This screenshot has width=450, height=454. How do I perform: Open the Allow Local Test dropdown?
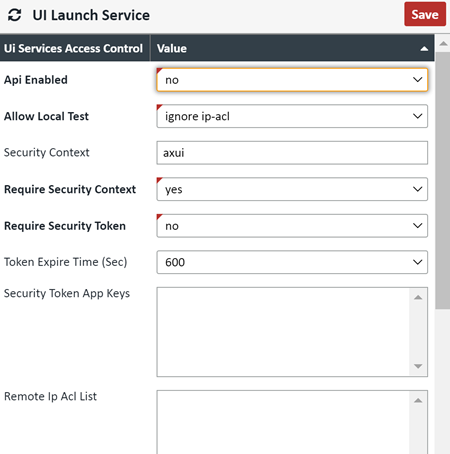pyautogui.click(x=292, y=116)
